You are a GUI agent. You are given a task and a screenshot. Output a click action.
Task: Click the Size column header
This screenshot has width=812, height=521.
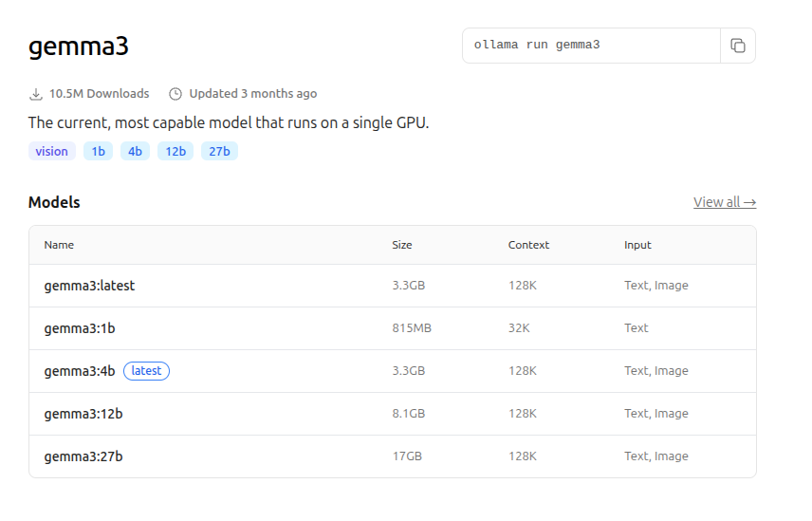(x=402, y=245)
